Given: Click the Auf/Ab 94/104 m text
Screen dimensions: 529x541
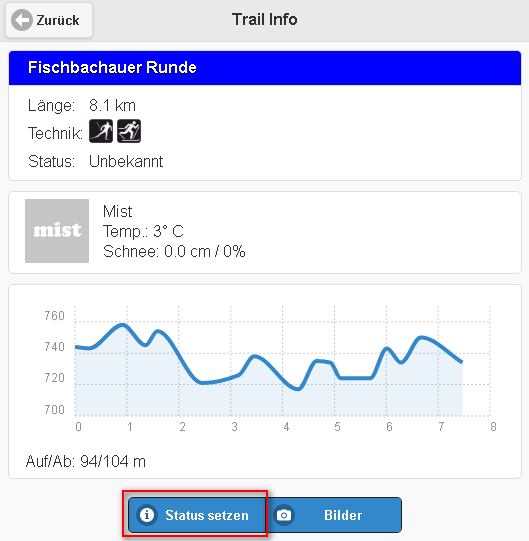Looking at the screenshot, I should pyautogui.click(x=86, y=461).
